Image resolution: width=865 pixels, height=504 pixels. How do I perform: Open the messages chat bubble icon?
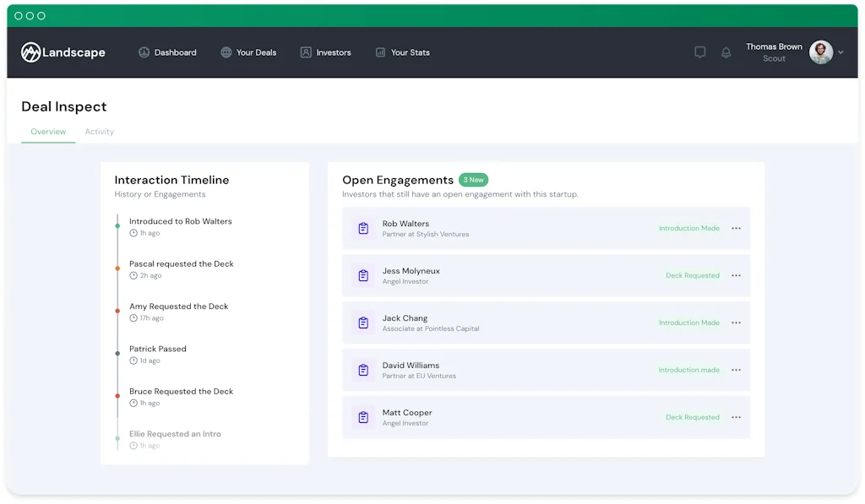[699, 51]
